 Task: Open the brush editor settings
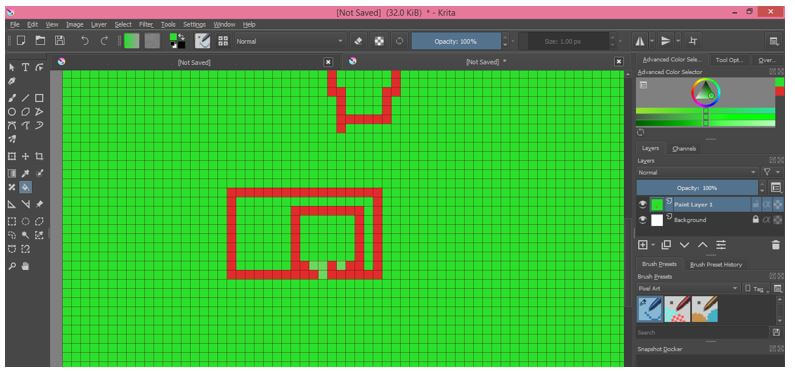tap(203, 41)
